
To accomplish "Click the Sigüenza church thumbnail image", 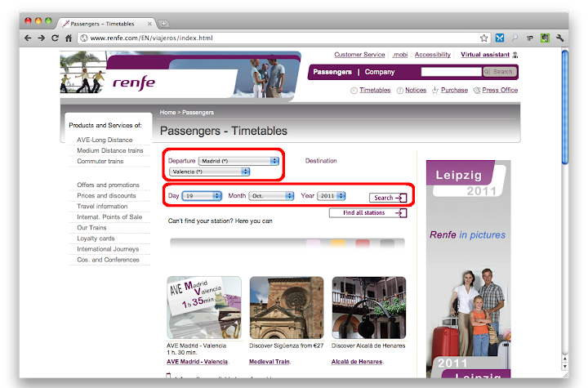I will 287,308.
